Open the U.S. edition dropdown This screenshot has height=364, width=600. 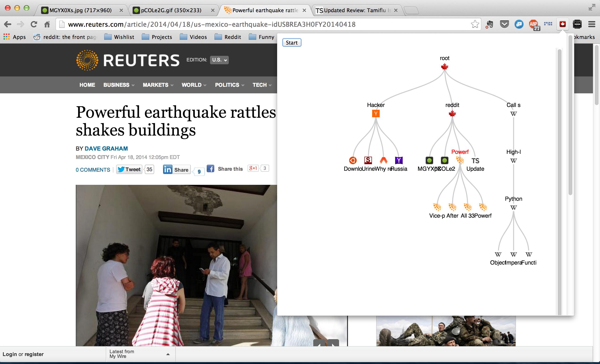coord(219,60)
